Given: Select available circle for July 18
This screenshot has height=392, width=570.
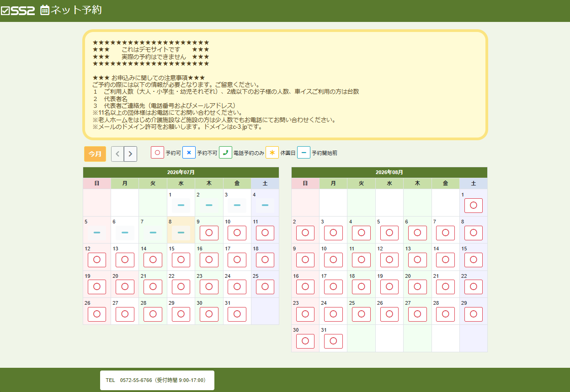Looking at the screenshot, I should point(265,260).
